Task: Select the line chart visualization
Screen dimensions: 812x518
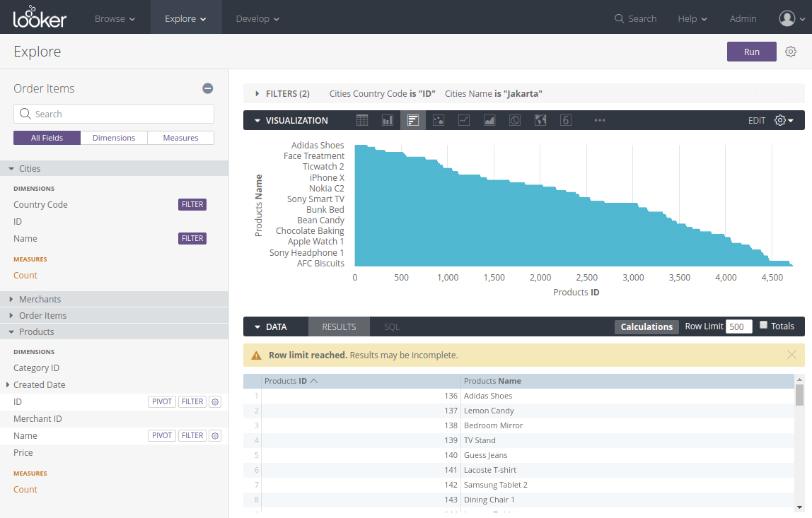Action: pos(464,120)
